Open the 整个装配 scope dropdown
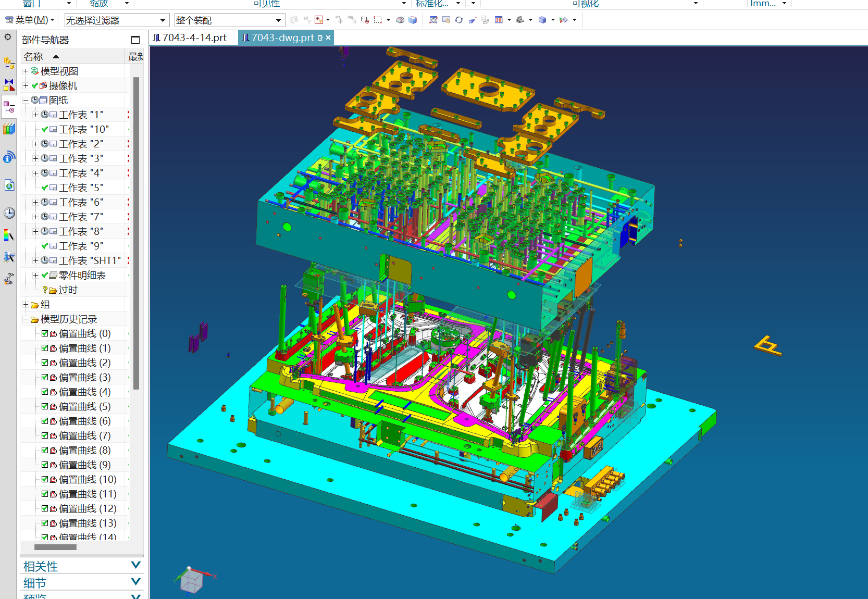 (229, 20)
